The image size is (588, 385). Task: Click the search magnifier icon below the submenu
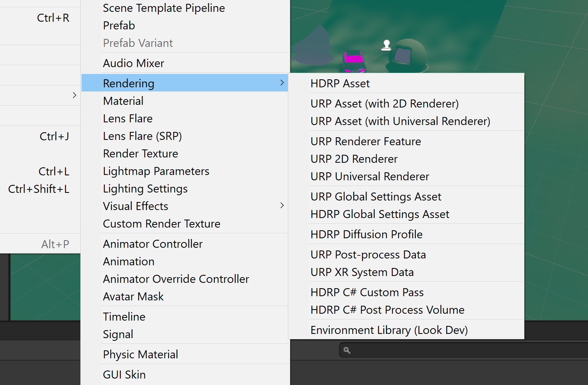[346, 350]
